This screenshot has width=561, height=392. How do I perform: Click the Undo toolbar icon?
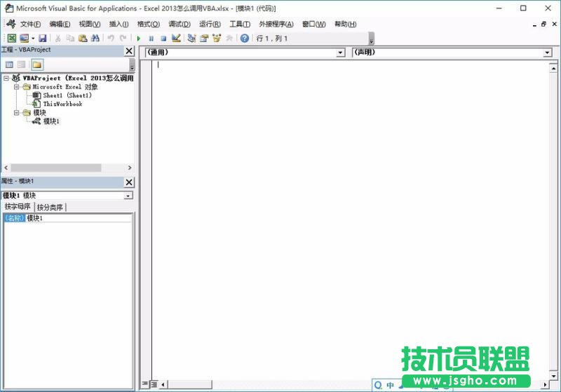tap(111, 38)
